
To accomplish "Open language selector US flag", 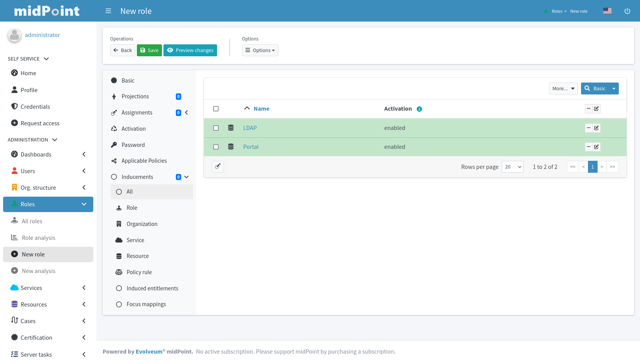I will click(x=607, y=11).
